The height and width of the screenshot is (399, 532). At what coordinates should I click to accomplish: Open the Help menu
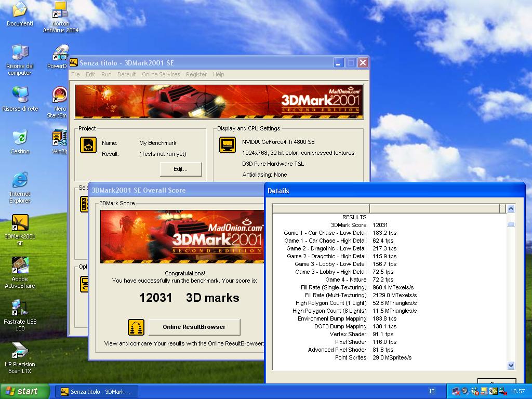pos(219,74)
